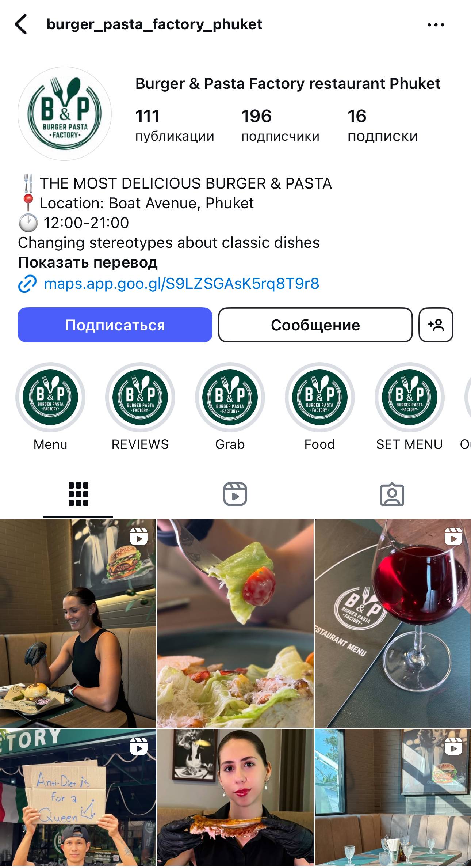Viewport: 471px width, 868px height.
Task: Switch to the tagged photos tab
Action: 392,494
